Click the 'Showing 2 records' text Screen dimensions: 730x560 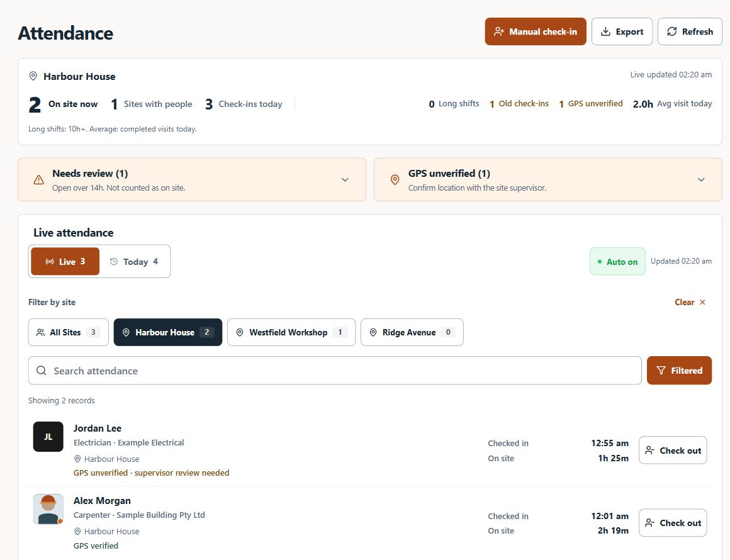click(x=62, y=400)
